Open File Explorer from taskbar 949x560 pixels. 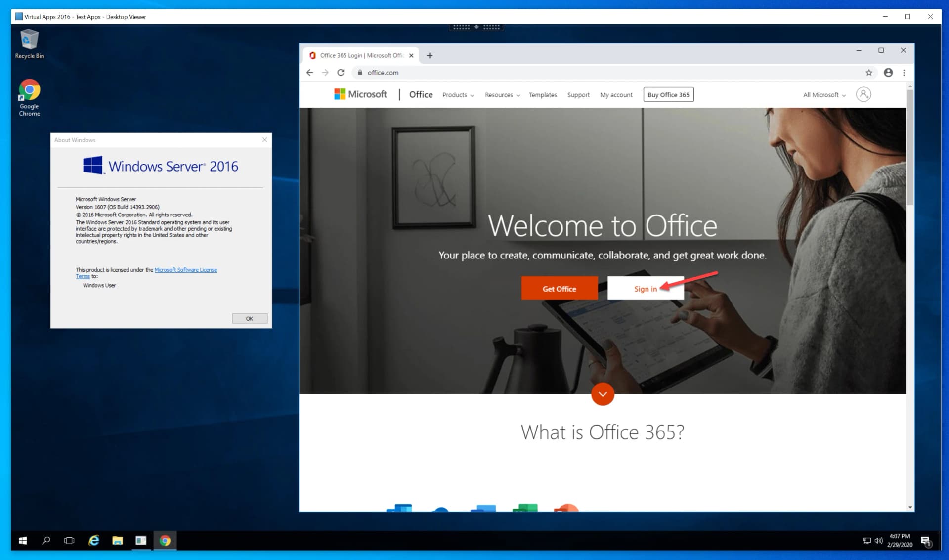coord(117,540)
